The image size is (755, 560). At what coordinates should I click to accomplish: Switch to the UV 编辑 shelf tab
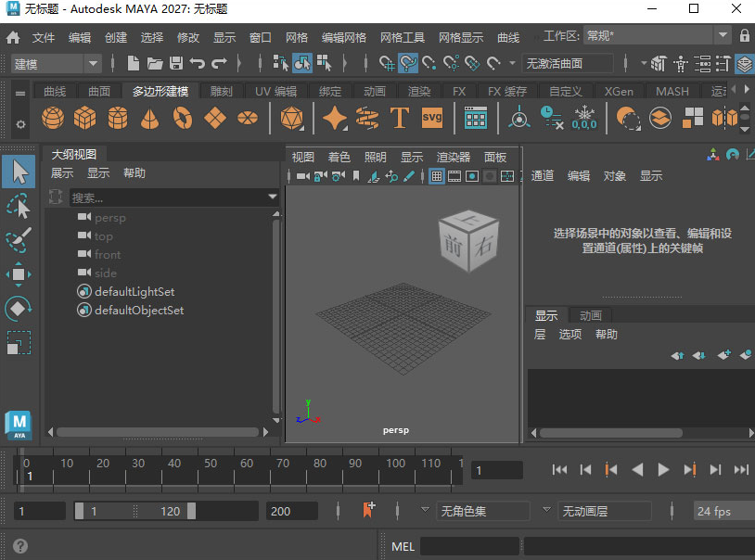click(275, 91)
